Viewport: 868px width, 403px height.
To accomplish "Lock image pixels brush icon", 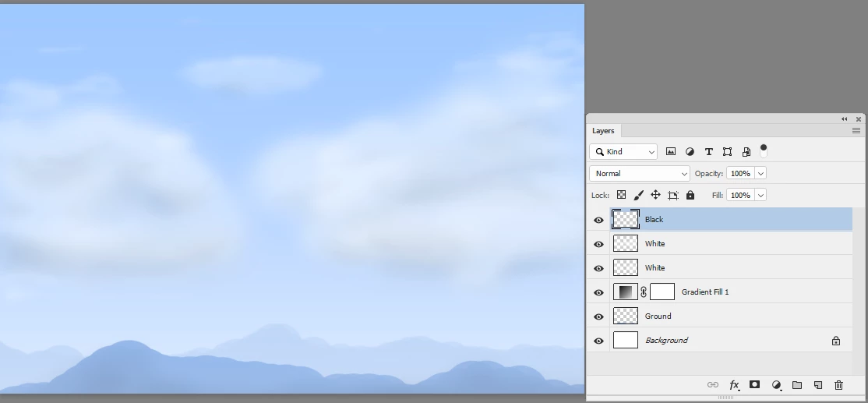I will point(638,195).
